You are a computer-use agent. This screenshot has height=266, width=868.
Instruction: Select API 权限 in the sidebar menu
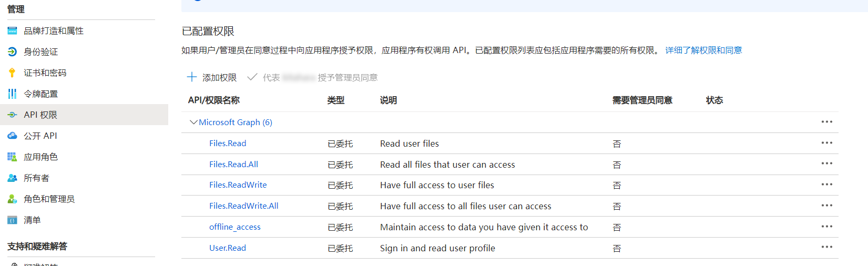pyautogui.click(x=40, y=115)
